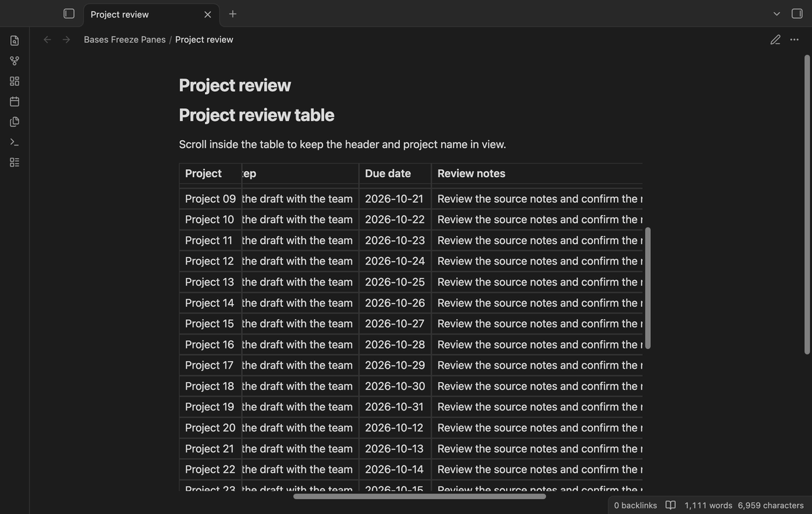The width and height of the screenshot is (812, 514).
Task: Open the quick switcher file search icon
Action: pos(15,41)
